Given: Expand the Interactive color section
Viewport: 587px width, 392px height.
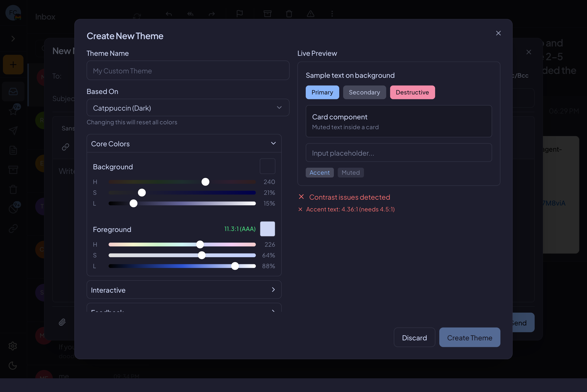Looking at the screenshot, I should tap(184, 290).
